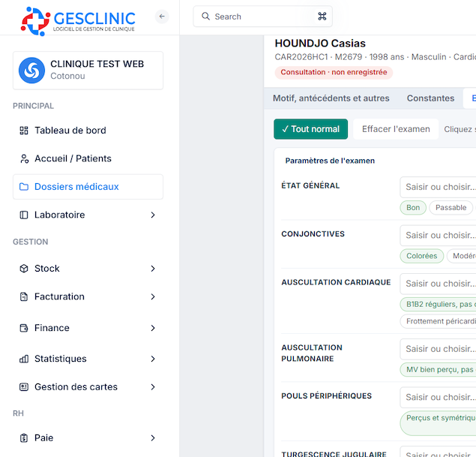Viewport: 476px width, 457px height.
Task: Expand the Paie menu chevron
Action: click(153, 437)
